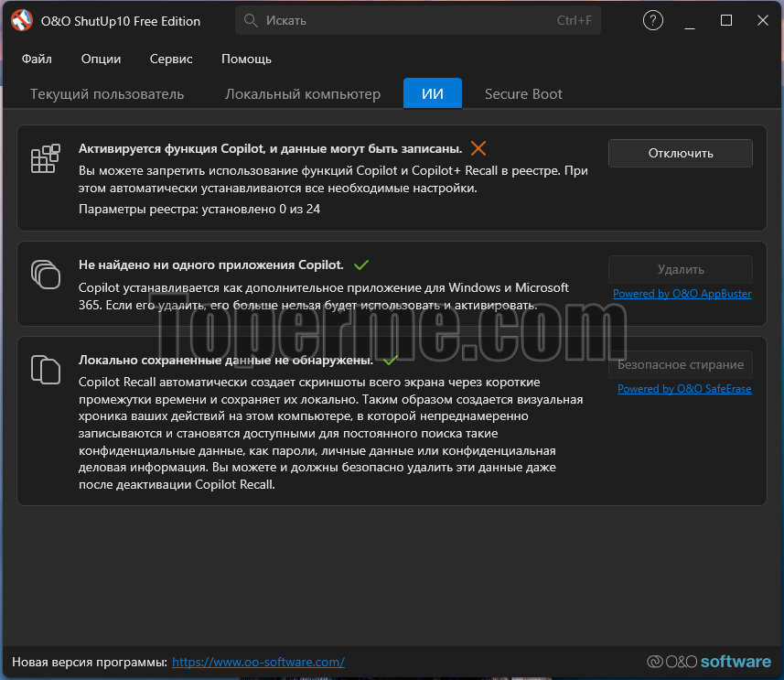Open Powered by O&O AppBuster link

(x=682, y=294)
